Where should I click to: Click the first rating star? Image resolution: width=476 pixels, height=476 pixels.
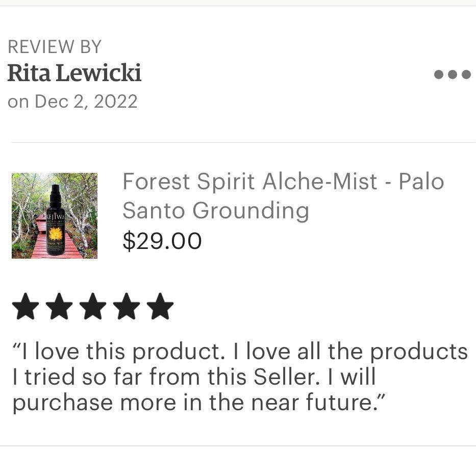point(26,306)
